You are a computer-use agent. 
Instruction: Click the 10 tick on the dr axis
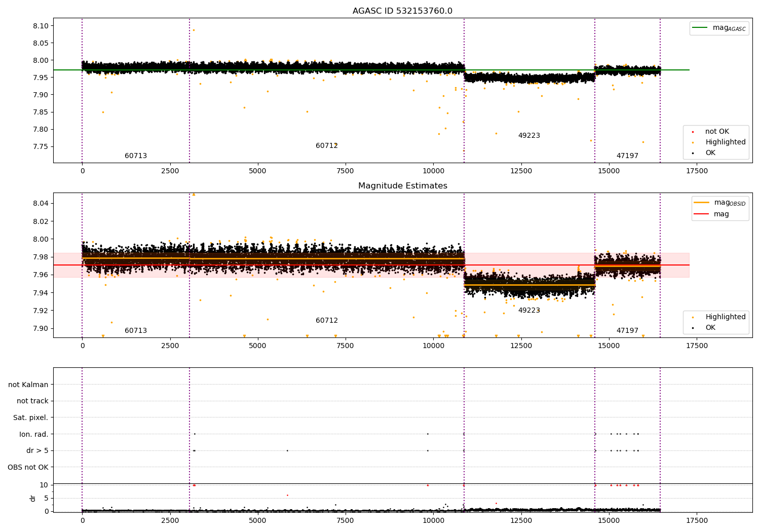click(44, 485)
